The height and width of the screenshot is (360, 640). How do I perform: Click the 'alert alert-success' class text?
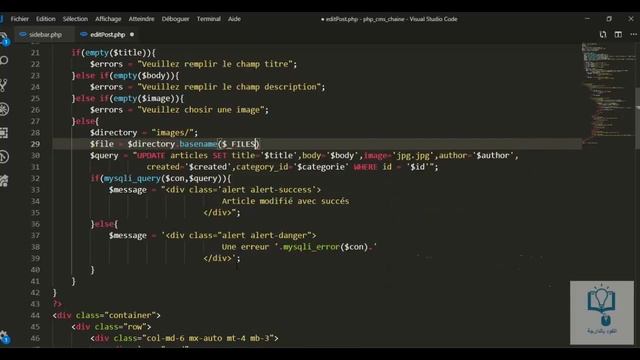(x=268, y=190)
